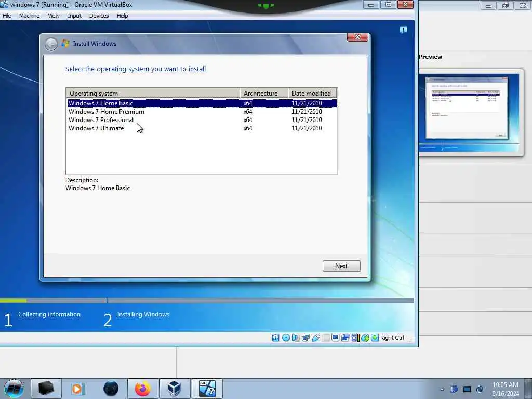This screenshot has height=399, width=532.
Task: Click the display settings status icon
Action: [335, 338]
